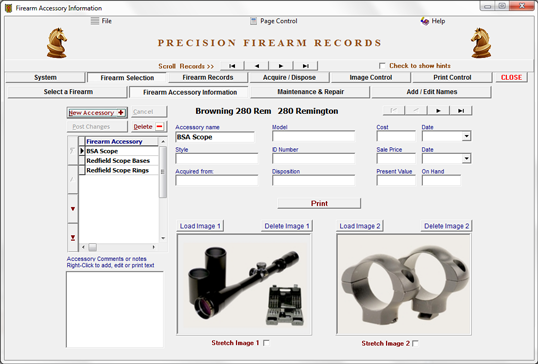This screenshot has height=364, width=538.
Task: Enable Check to show hints checkbox
Action: (x=382, y=66)
